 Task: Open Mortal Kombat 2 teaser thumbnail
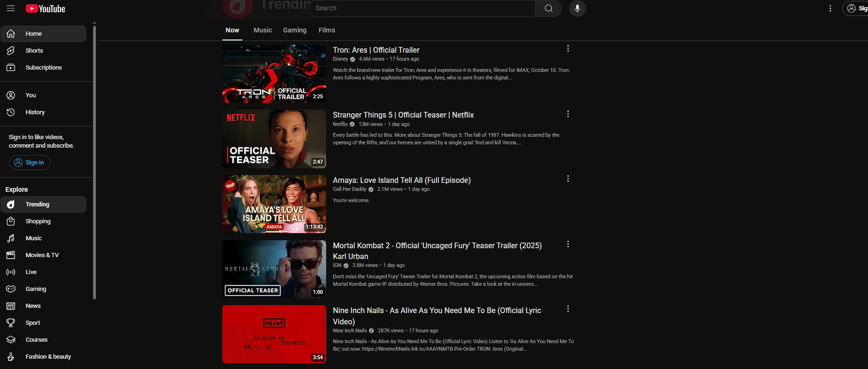coord(274,269)
